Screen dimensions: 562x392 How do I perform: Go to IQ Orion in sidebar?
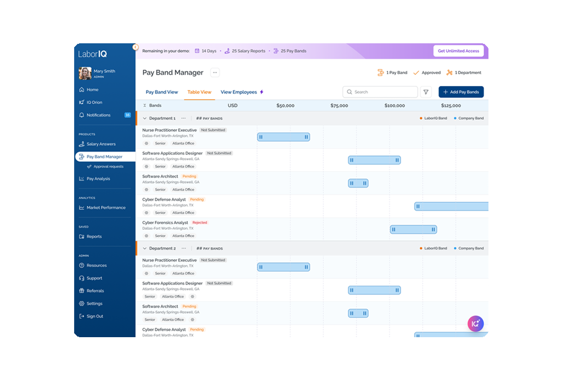94,103
